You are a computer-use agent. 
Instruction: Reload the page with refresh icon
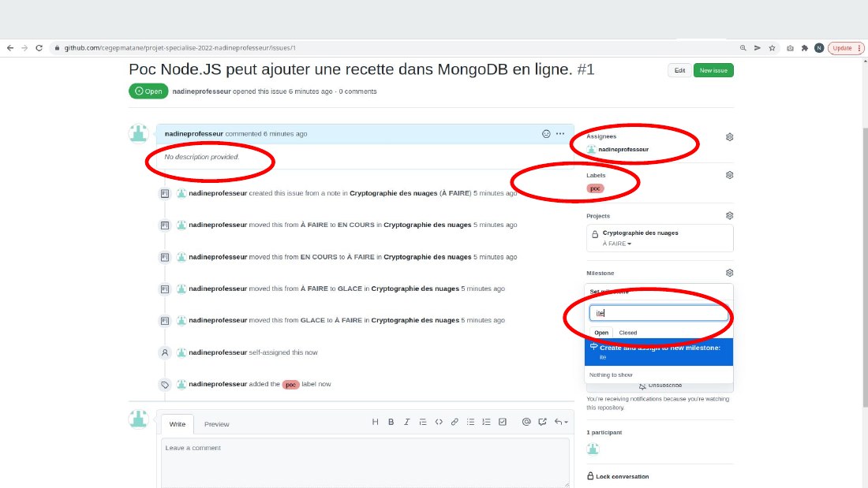(x=39, y=48)
